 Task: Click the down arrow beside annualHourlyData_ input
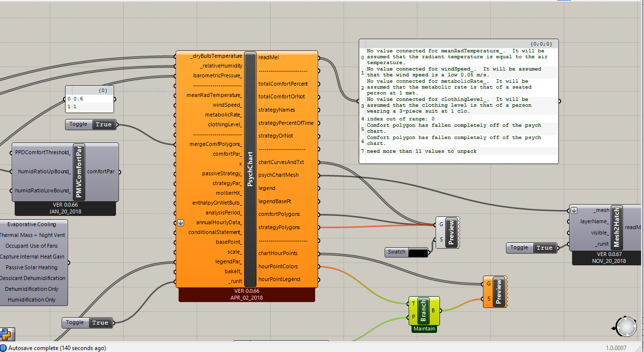(181, 222)
